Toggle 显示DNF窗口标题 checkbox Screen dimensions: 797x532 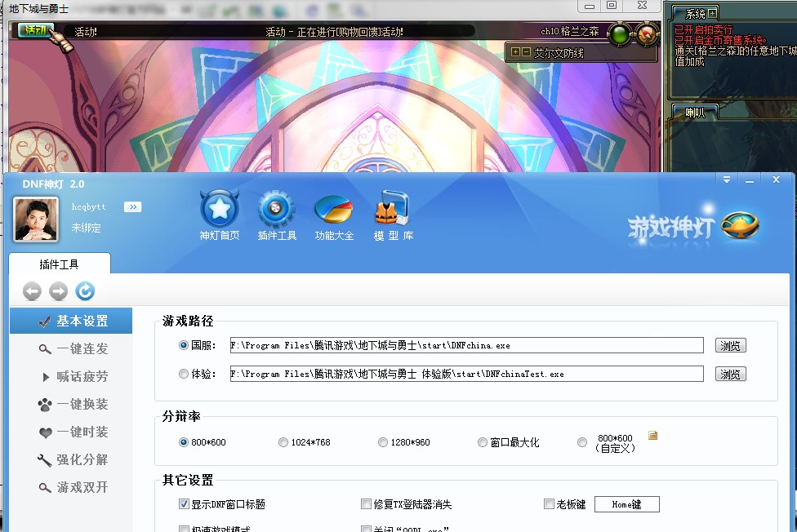[184, 503]
